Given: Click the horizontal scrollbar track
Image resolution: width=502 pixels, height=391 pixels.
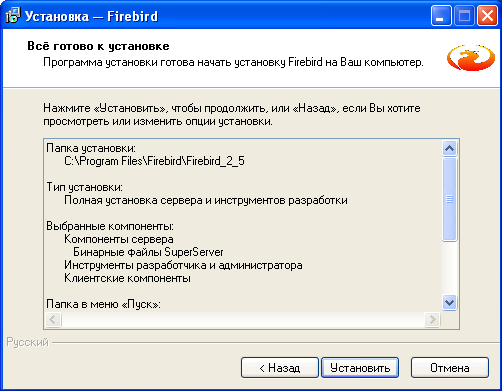Looking at the screenshot, I should click(x=243, y=319).
